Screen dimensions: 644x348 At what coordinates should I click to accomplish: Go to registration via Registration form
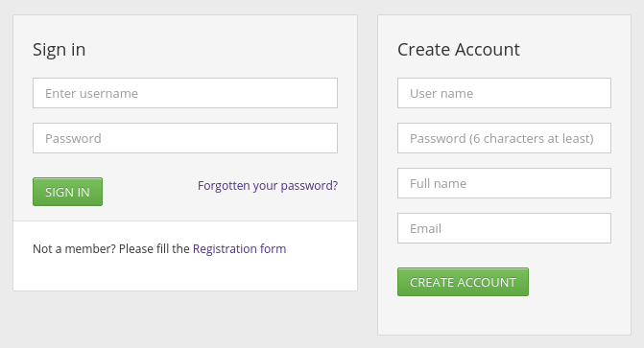(239, 248)
